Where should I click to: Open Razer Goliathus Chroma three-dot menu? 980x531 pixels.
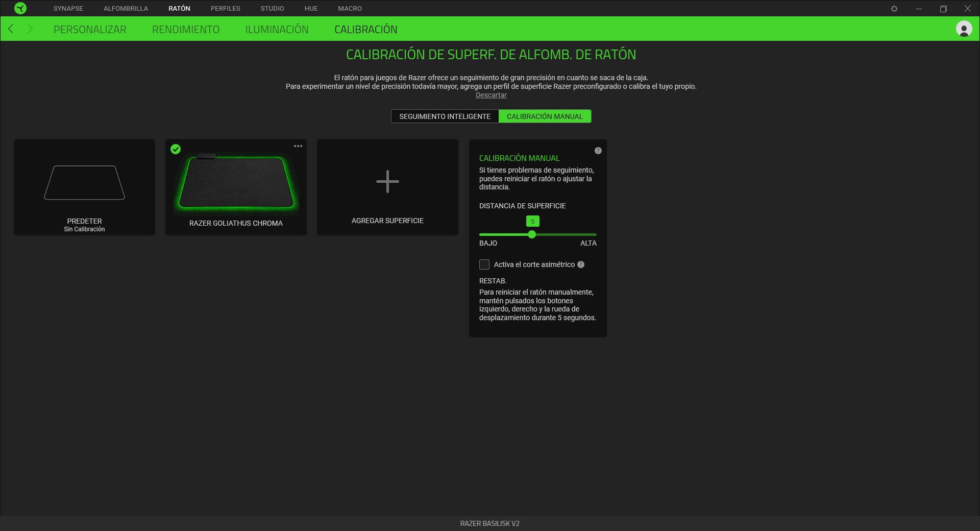coord(298,147)
